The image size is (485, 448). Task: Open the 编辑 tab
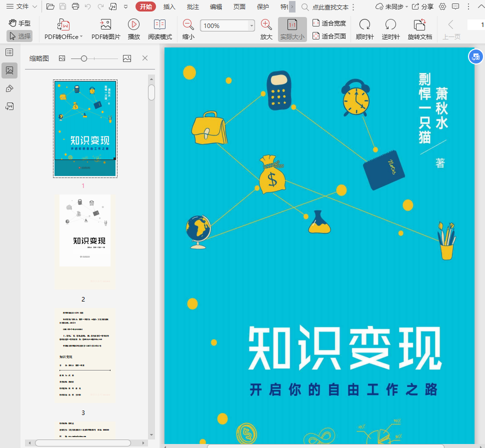pyautogui.click(x=216, y=6)
